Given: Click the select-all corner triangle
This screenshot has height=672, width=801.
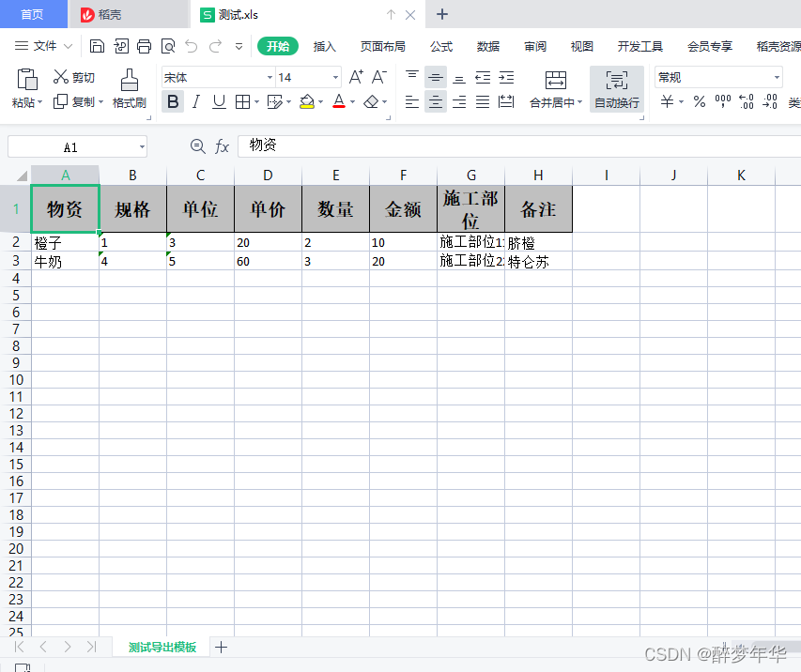Looking at the screenshot, I should 22,176.
